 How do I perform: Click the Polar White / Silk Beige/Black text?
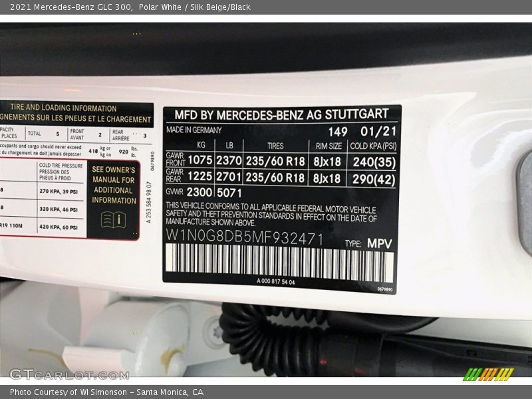(195, 7)
